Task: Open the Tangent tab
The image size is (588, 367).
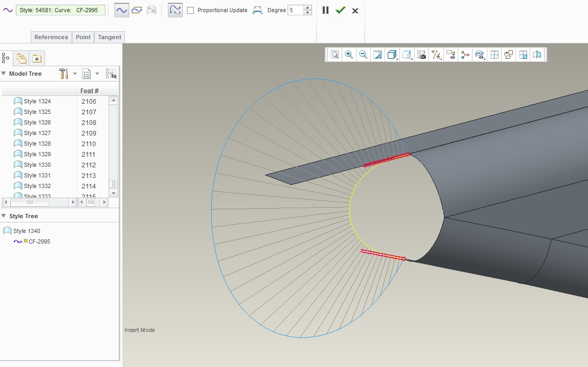Action: click(110, 37)
